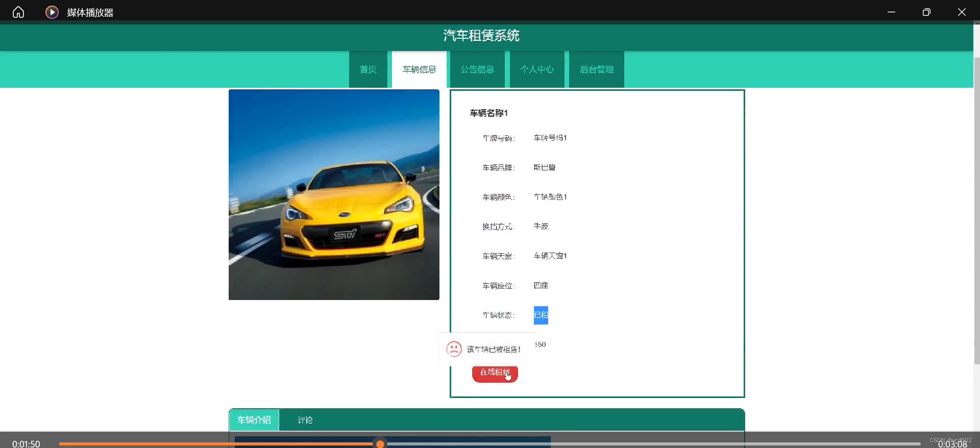Click the media player logo icon

(52, 12)
